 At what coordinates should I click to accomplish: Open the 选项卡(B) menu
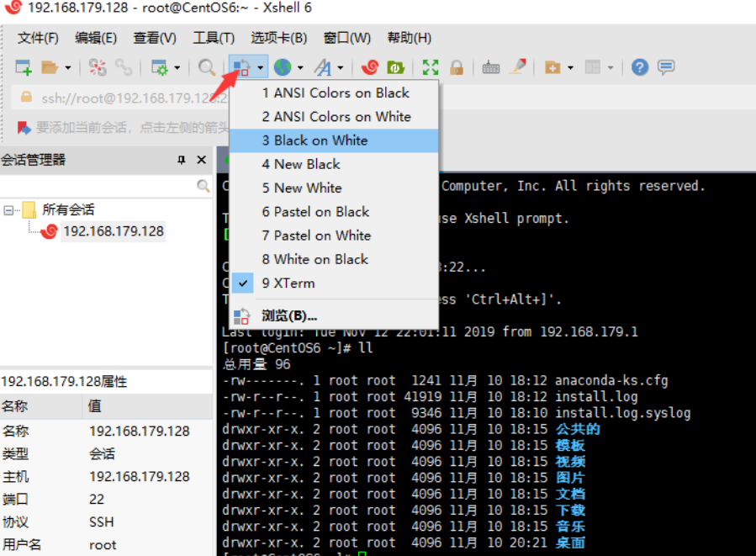point(278,38)
